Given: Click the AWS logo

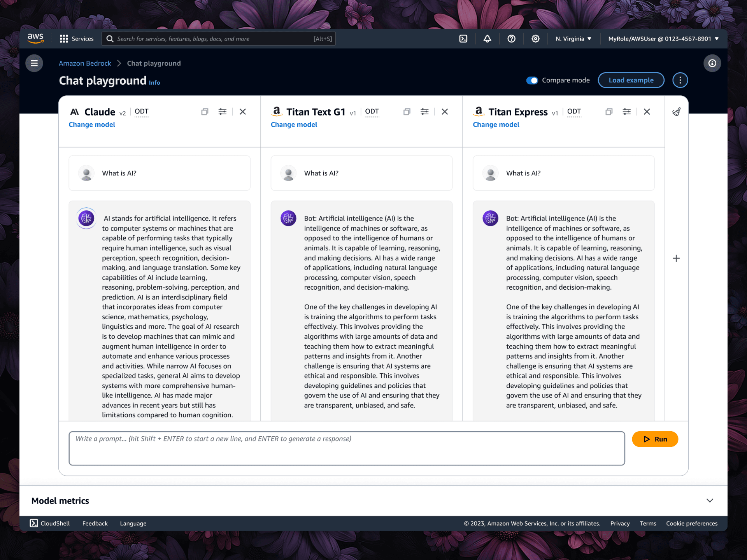Looking at the screenshot, I should [35, 38].
